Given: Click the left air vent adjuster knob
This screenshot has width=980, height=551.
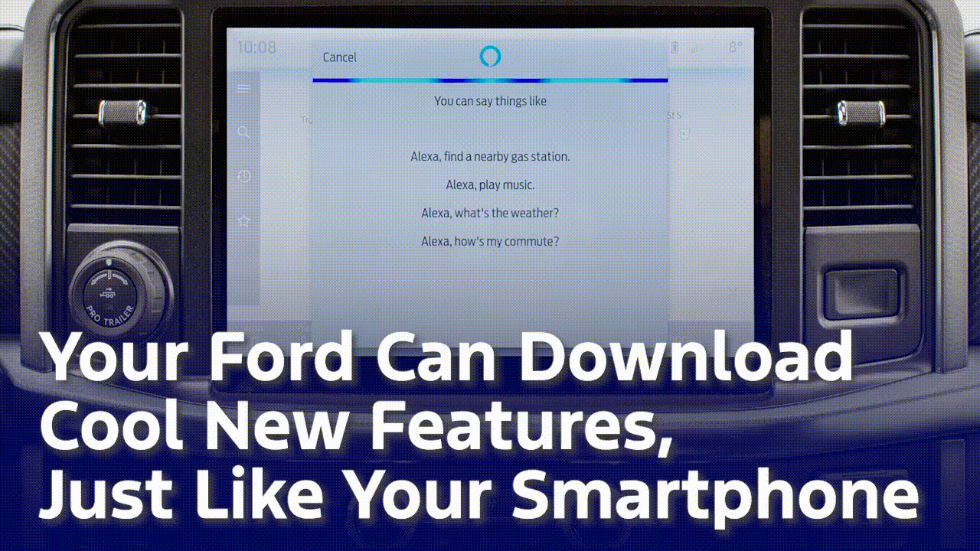Looking at the screenshot, I should click(x=124, y=113).
